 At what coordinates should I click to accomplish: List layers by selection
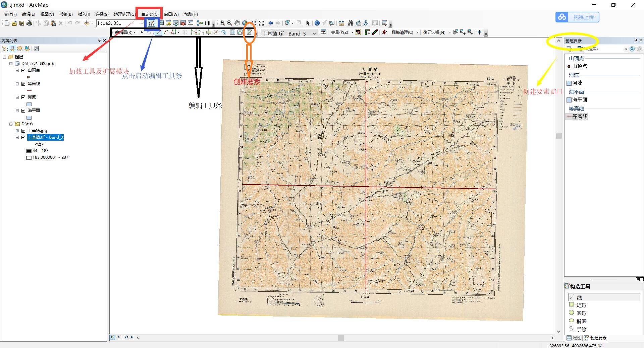pos(27,49)
